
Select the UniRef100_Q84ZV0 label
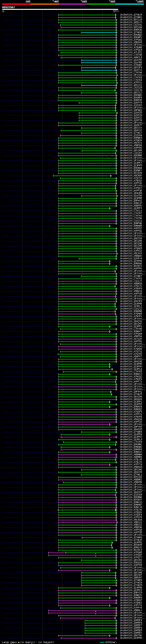click(x=131, y=321)
